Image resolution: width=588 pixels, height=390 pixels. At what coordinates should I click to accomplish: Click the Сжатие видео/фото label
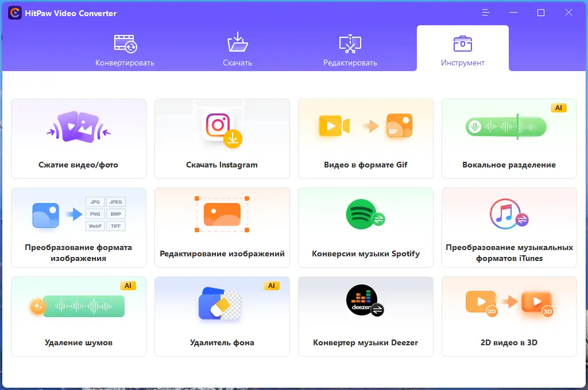(x=78, y=165)
